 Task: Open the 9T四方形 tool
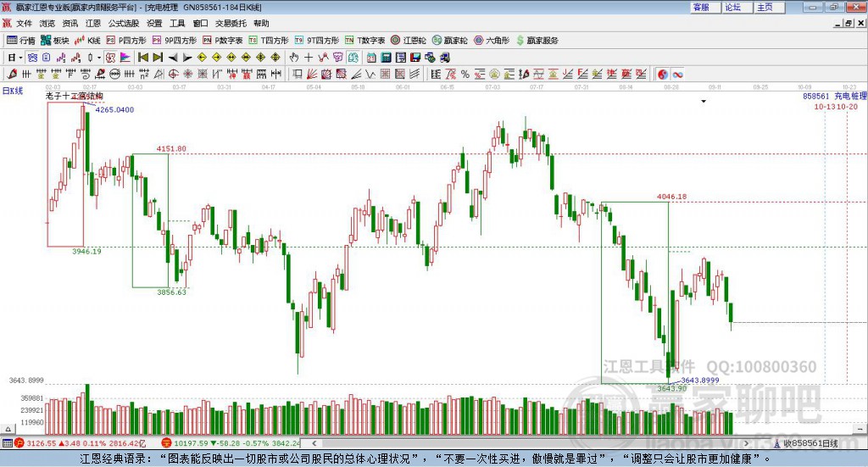(316, 41)
